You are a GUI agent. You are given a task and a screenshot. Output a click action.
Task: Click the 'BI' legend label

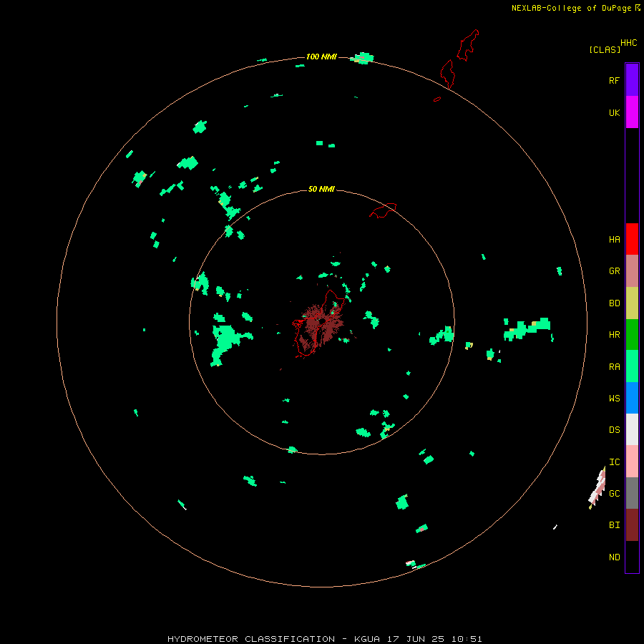tap(614, 525)
